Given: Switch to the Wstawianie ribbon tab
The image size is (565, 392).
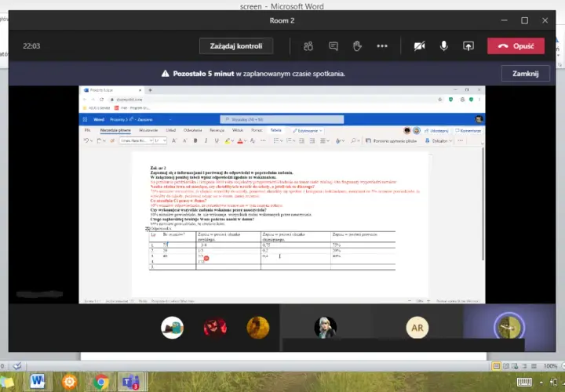Looking at the screenshot, I should [148, 130].
